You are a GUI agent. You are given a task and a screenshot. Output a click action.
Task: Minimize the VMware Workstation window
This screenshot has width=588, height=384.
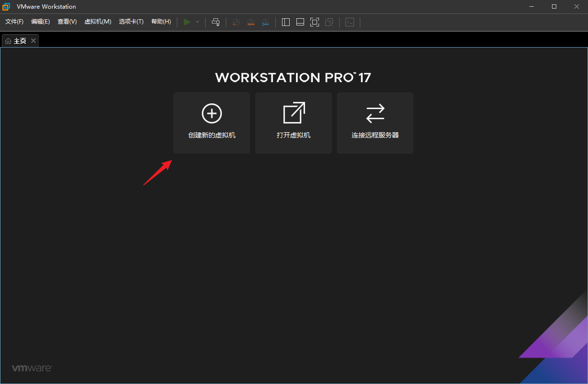532,7
